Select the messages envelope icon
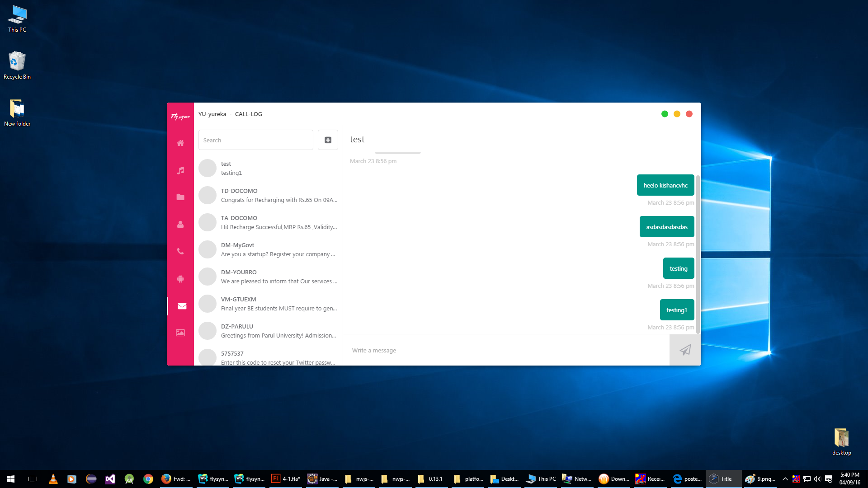Viewport: 868px width, 488px height. coord(182,306)
